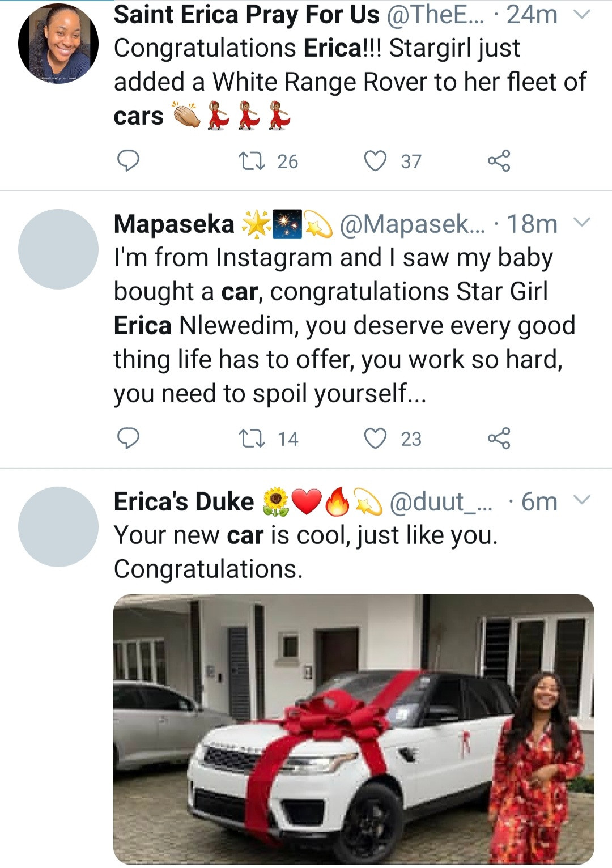The image size is (612, 868).
Task: Tap Mapaseka's blank profile avatar
Action: [58, 249]
